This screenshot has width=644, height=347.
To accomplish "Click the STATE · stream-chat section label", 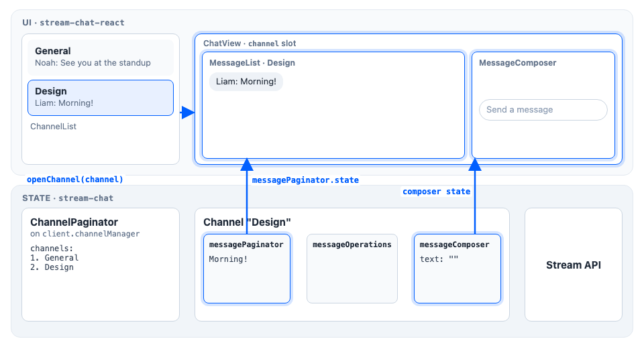I will [68, 198].
